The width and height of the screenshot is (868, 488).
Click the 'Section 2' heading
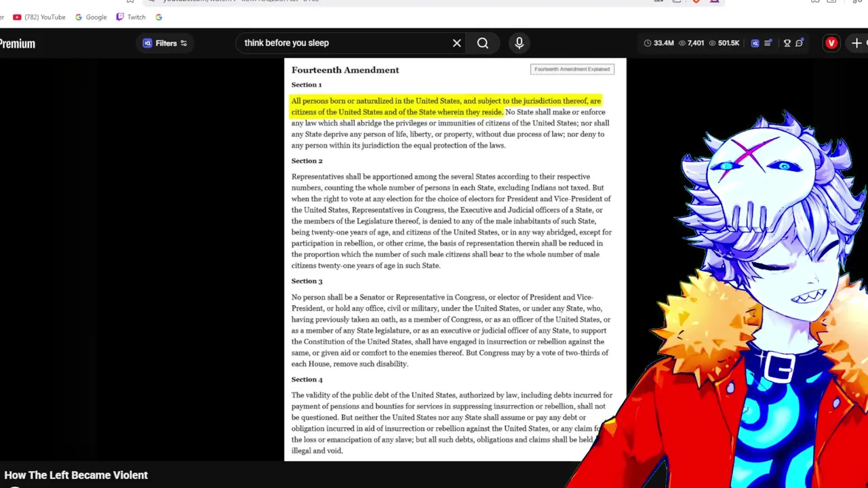point(307,161)
